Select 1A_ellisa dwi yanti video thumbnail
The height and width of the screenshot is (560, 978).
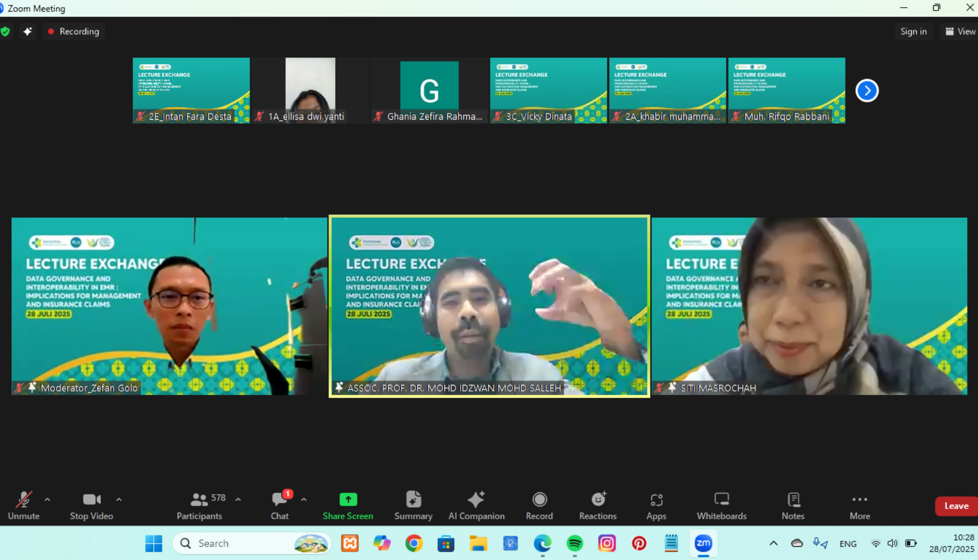pyautogui.click(x=310, y=90)
